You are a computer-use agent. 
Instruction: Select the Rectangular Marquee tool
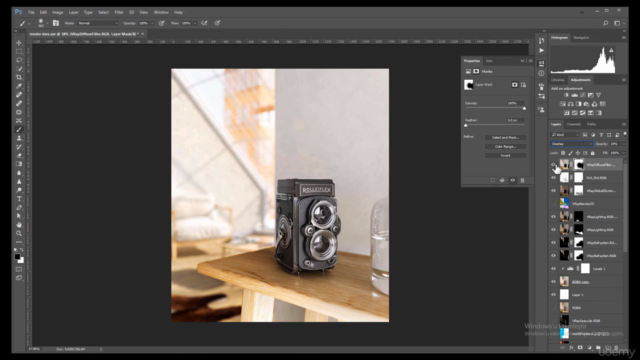[x=19, y=51]
